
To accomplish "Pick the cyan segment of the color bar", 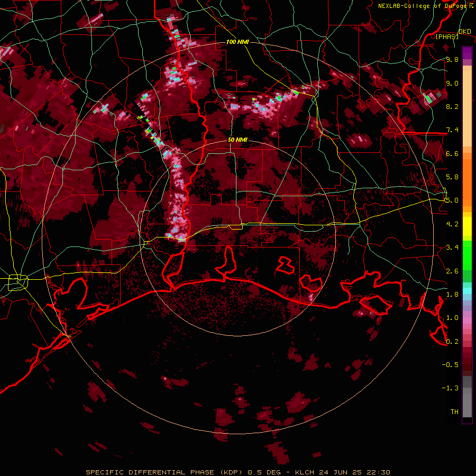I will 467,290.
